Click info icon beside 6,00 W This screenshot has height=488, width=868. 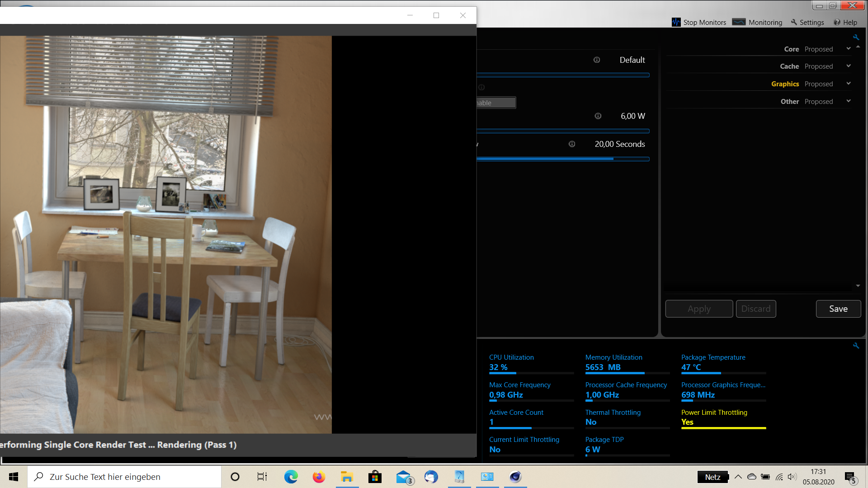click(x=598, y=116)
